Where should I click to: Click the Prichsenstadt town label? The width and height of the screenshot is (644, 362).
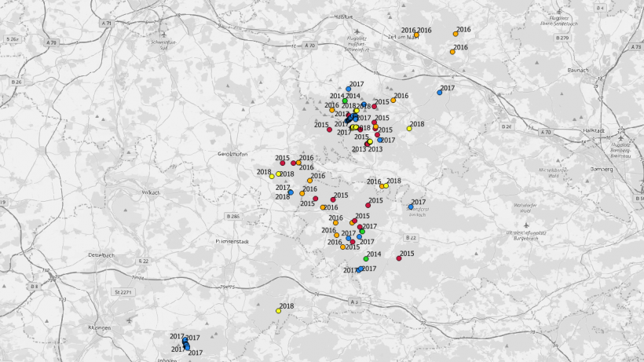232,242
